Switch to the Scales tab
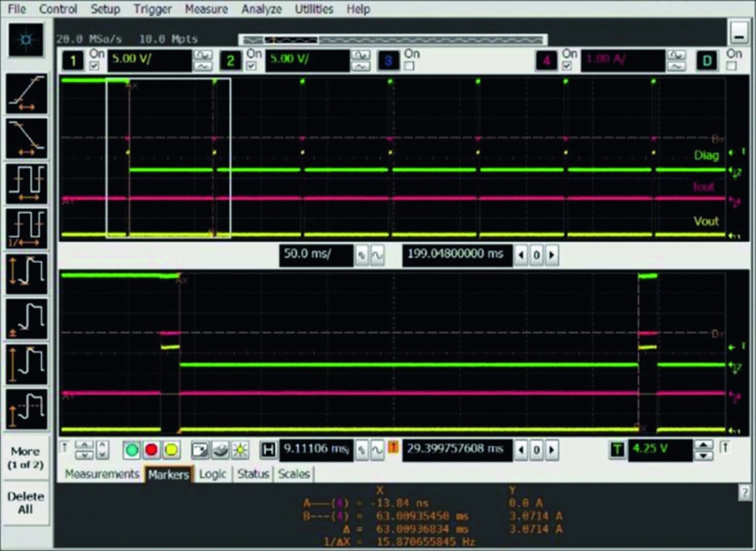 tap(294, 474)
